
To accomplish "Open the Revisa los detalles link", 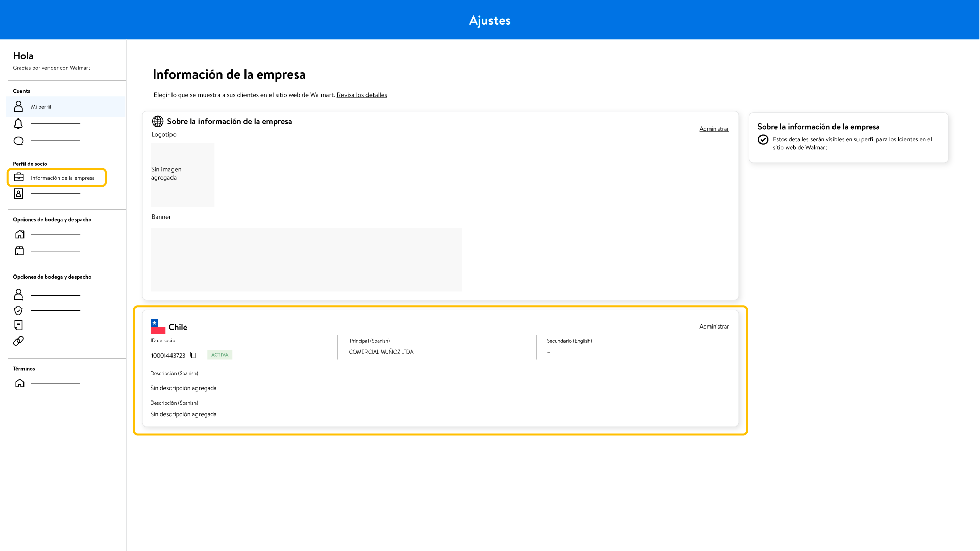I will pyautogui.click(x=361, y=95).
